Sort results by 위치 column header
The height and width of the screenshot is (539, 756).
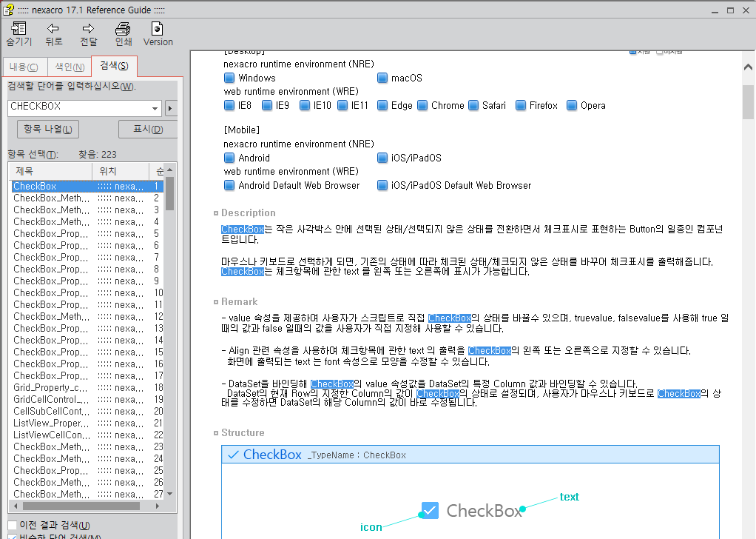(121, 171)
